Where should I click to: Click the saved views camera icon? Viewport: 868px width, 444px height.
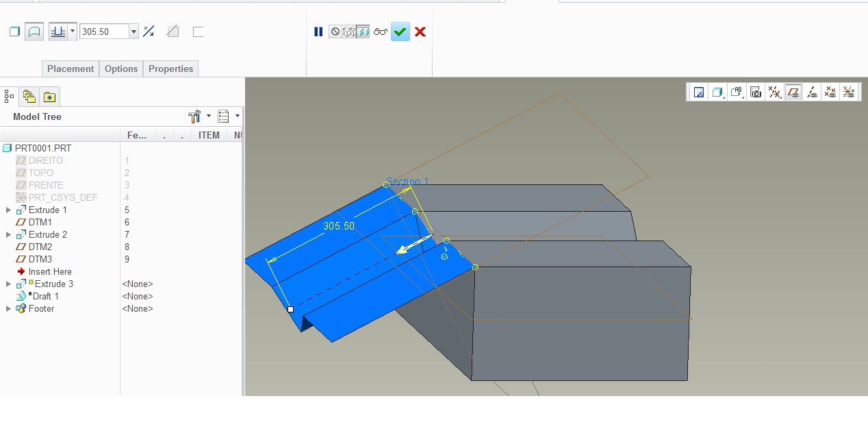[756, 92]
